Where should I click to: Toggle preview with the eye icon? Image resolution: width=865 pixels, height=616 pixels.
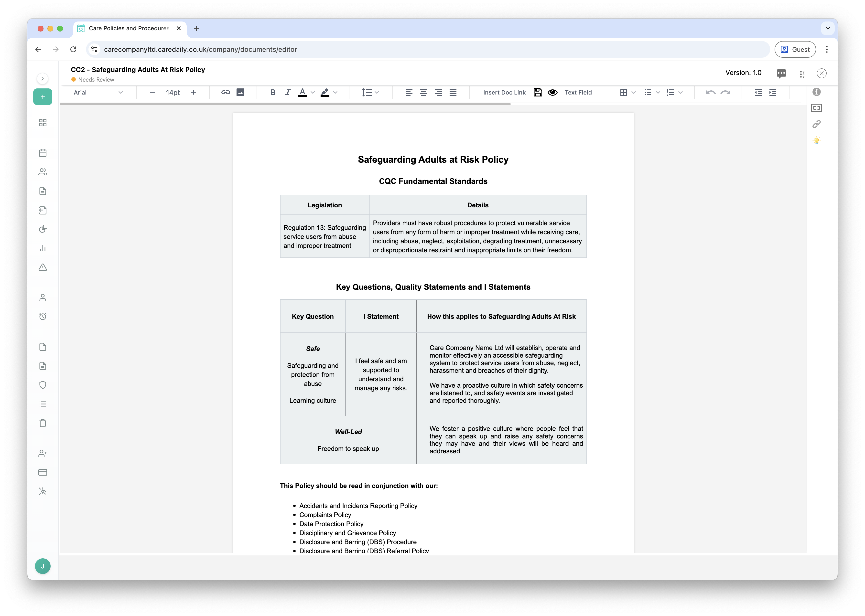pyautogui.click(x=552, y=92)
